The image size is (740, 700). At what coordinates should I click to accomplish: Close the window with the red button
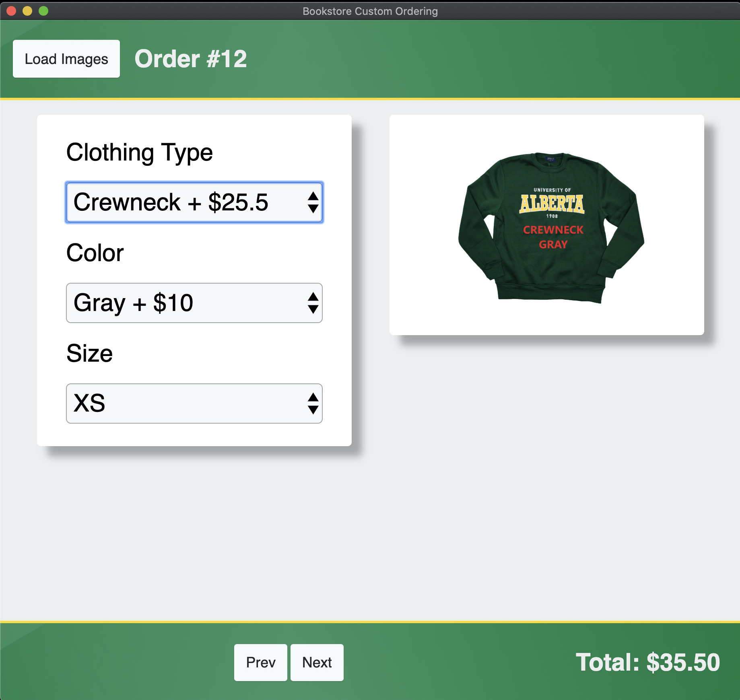(x=11, y=11)
